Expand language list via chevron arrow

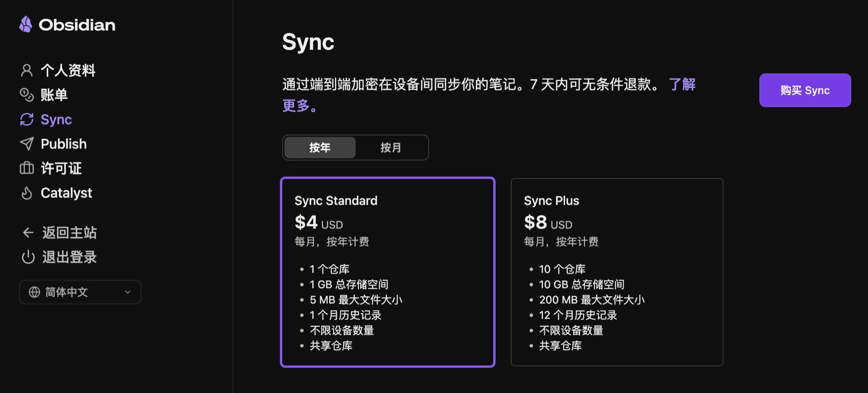(127, 292)
